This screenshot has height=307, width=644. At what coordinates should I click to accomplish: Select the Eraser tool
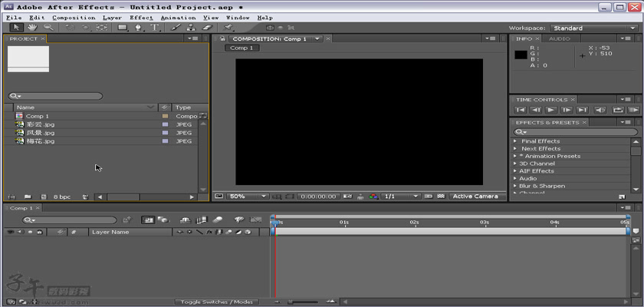coord(208,28)
